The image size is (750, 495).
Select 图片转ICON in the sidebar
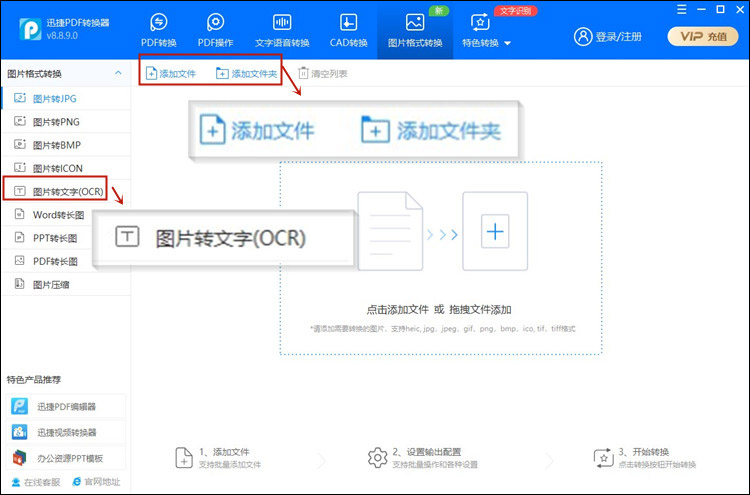66,168
